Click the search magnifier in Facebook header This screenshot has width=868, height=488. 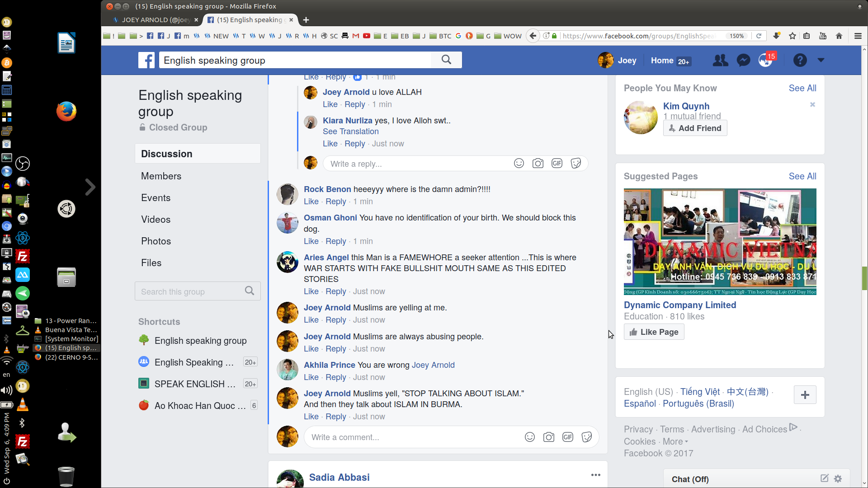[446, 60]
